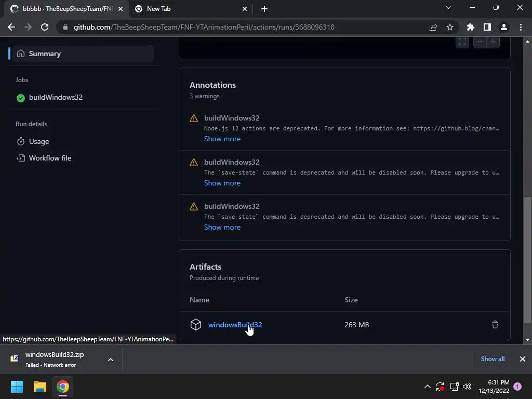Viewport: 532px width, 399px height.
Task: Click the fullscreen icon on workflow graph
Action: (x=462, y=42)
